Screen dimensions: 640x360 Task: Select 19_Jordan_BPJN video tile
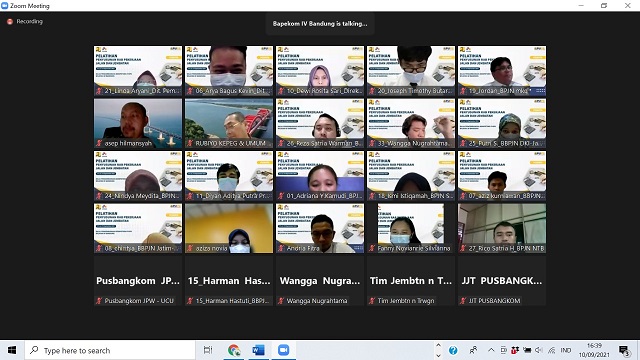[502, 71]
